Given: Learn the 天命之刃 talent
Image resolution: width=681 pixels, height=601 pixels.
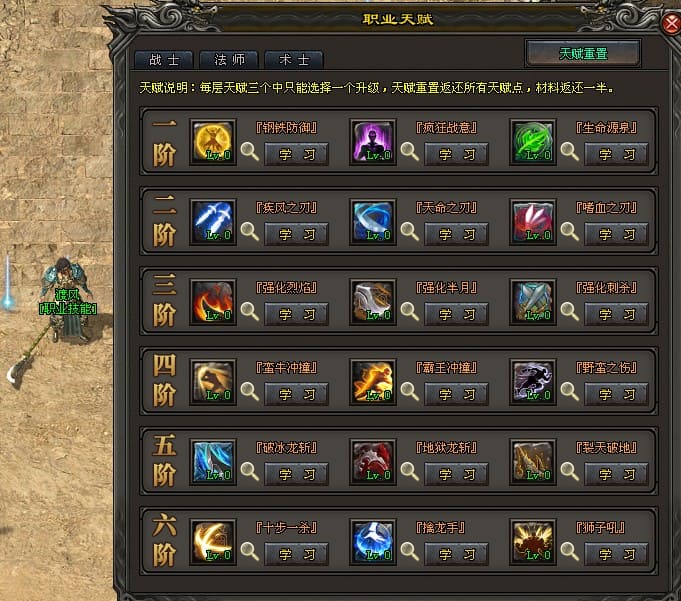Looking at the screenshot, I should click(456, 234).
